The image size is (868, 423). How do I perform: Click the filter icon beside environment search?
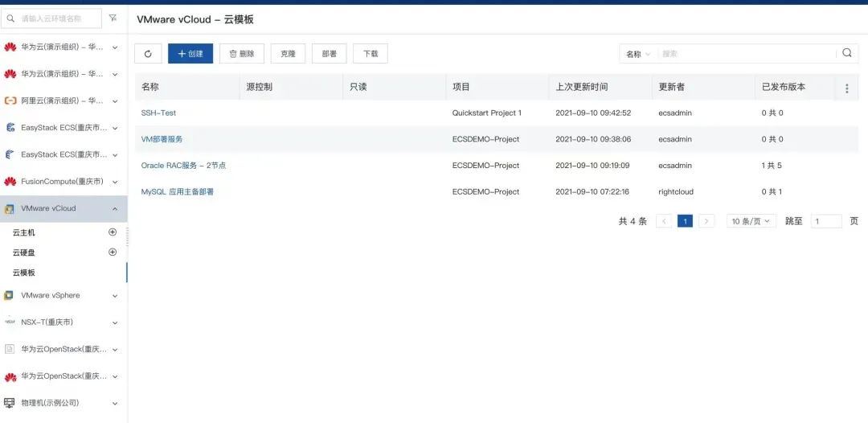point(113,18)
